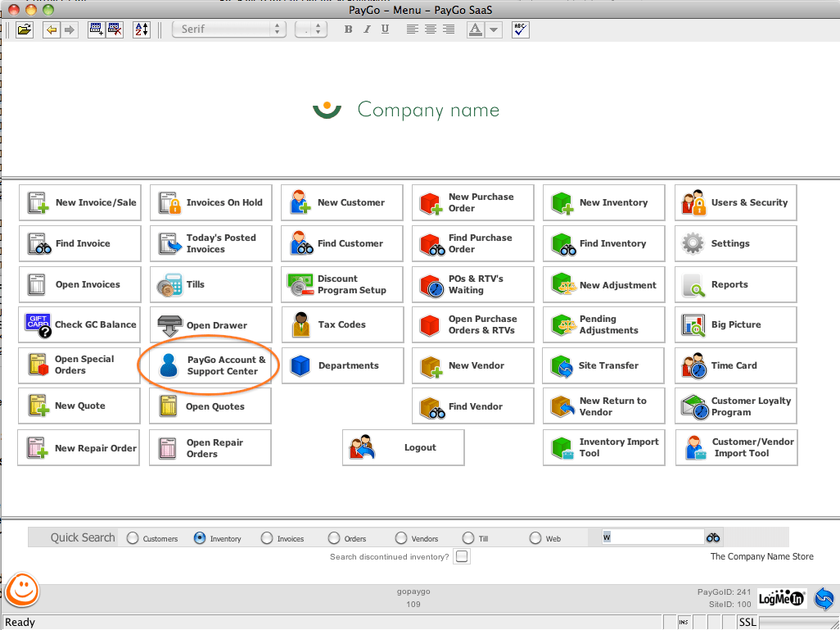Open New Invoice/Sale

click(80, 202)
